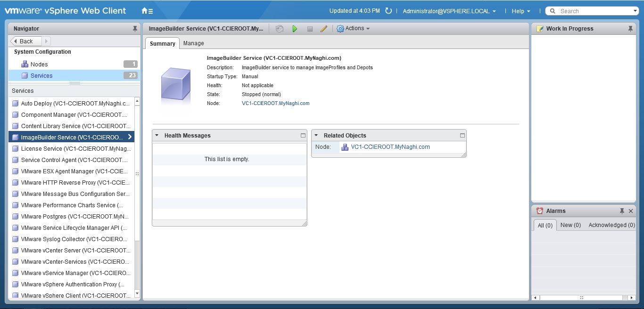The width and height of the screenshot is (644, 309).
Task: Click the Navigator panel pin icon
Action: (135, 29)
